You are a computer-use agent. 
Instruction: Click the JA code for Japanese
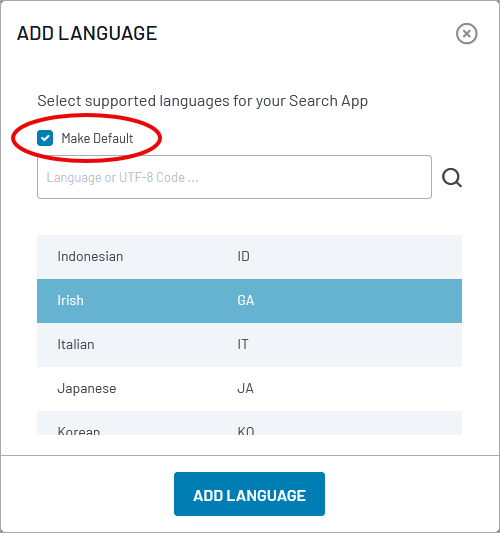[x=245, y=388]
